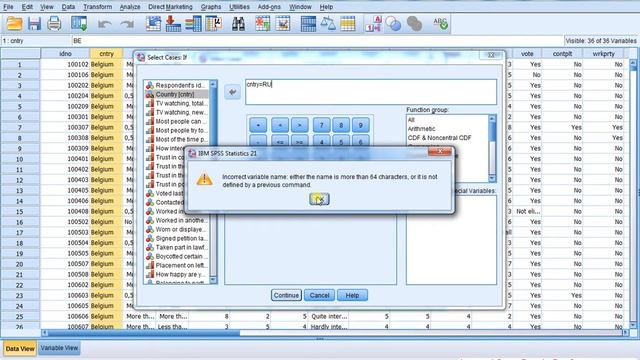Select Country [cntry] in the variable list
Screen dimensions: 640x360
coord(177,94)
